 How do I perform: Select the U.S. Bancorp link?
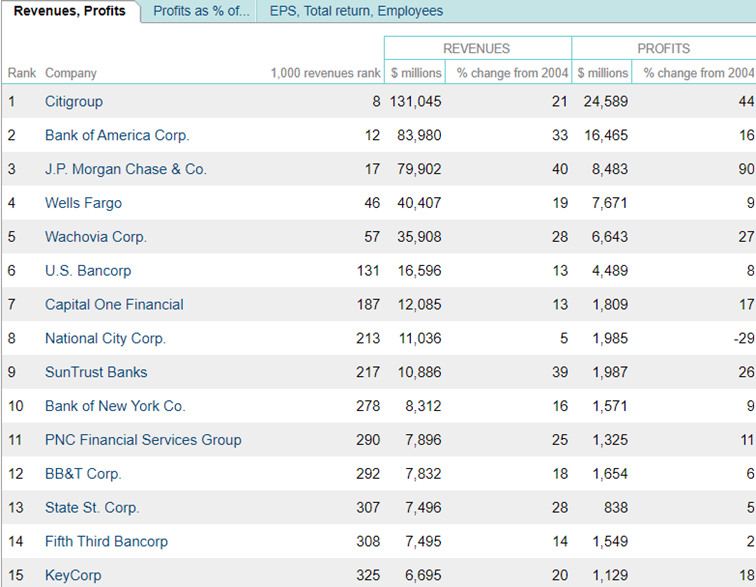[88, 271]
